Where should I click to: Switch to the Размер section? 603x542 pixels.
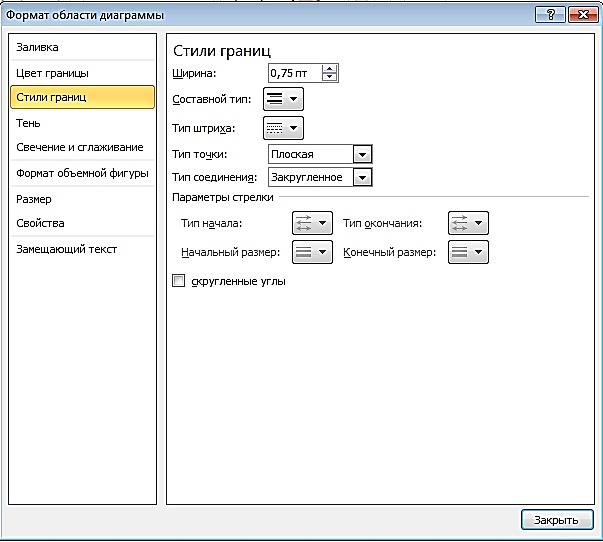coord(82,199)
